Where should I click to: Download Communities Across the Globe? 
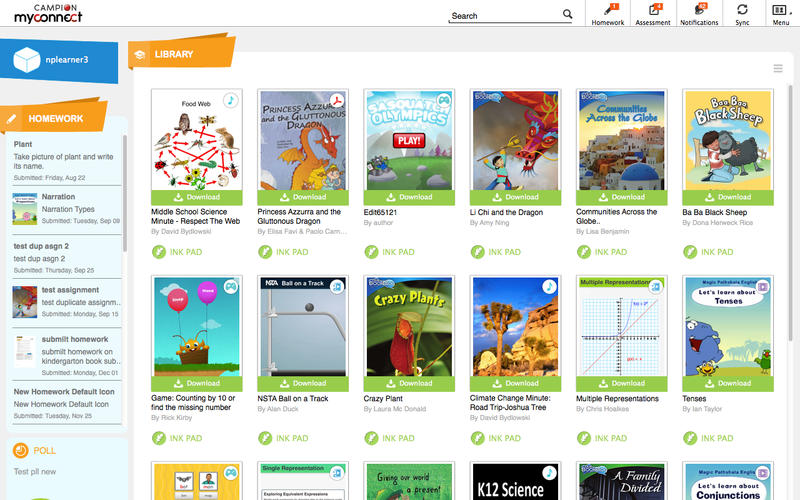pos(621,197)
